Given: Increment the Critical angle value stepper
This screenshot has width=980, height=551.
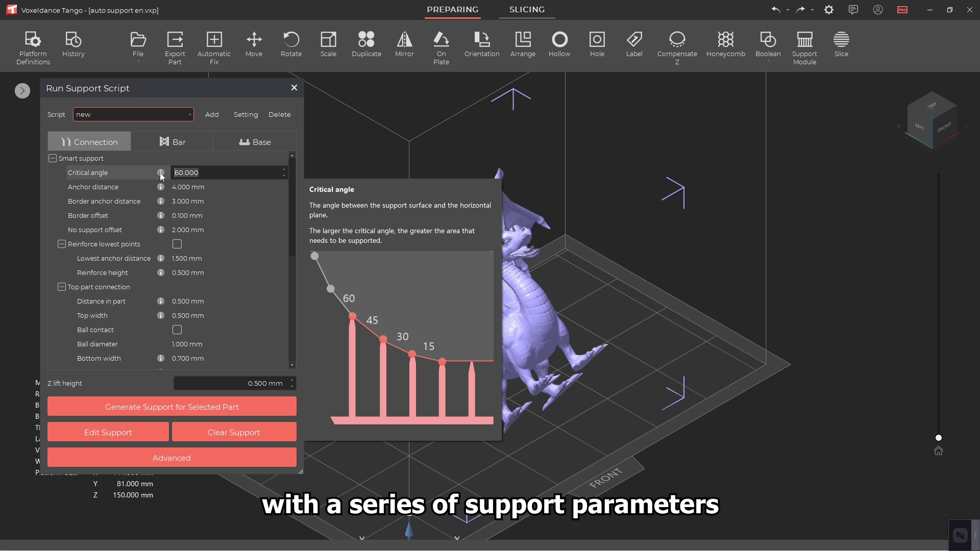Looking at the screenshot, I should 284,170.
